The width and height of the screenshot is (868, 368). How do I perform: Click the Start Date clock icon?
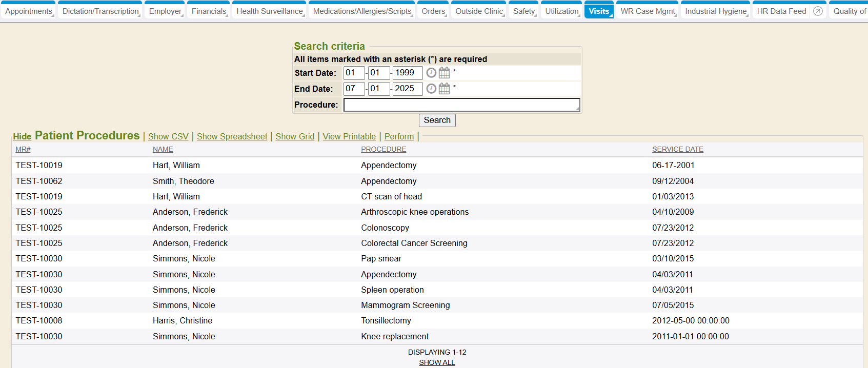[431, 73]
